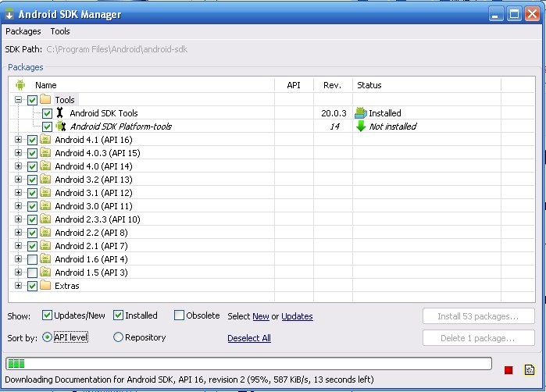This screenshot has width=546, height=392.
Task: Click the New link
Action: click(x=261, y=316)
